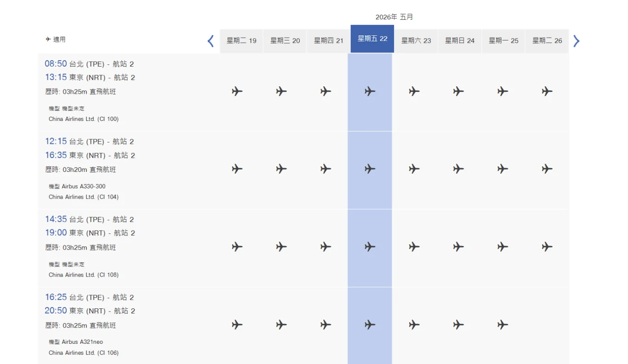Click the 08:50 台北 (TPE) departure line
The image size is (628, 364).
pos(89,64)
